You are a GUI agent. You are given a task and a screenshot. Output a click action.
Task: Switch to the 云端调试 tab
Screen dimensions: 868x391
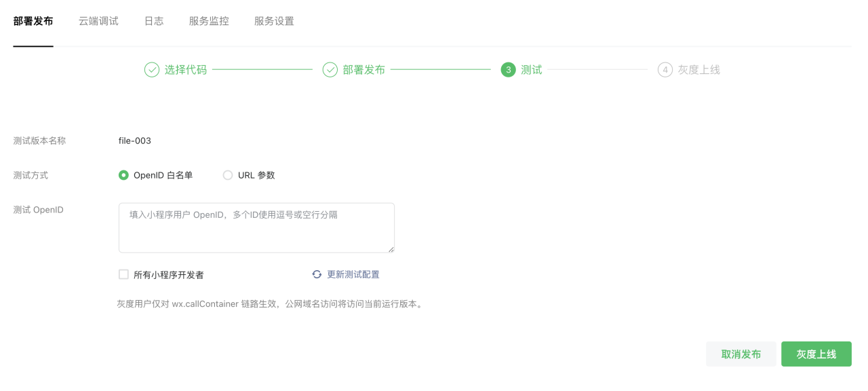click(x=98, y=21)
